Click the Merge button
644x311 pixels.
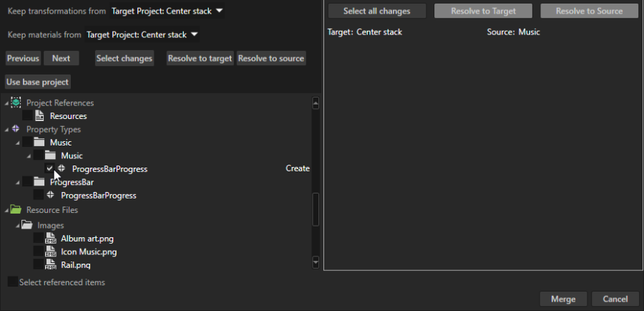[x=563, y=299]
